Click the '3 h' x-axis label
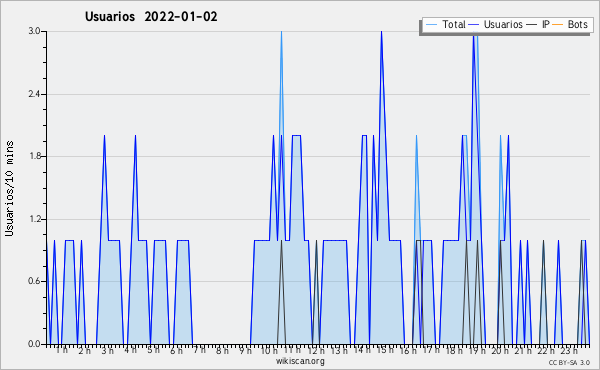The width and height of the screenshot is (600, 370). (x=108, y=350)
